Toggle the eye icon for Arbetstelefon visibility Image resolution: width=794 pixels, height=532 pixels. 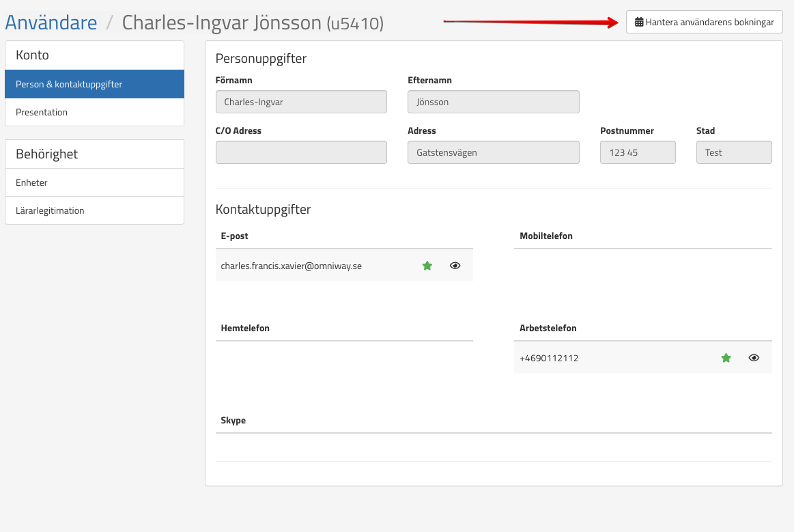coord(754,358)
